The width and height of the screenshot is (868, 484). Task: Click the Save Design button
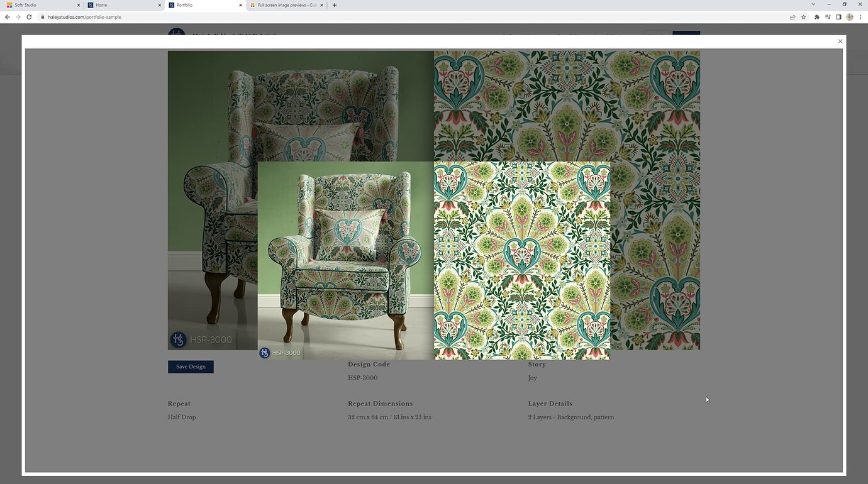point(191,366)
